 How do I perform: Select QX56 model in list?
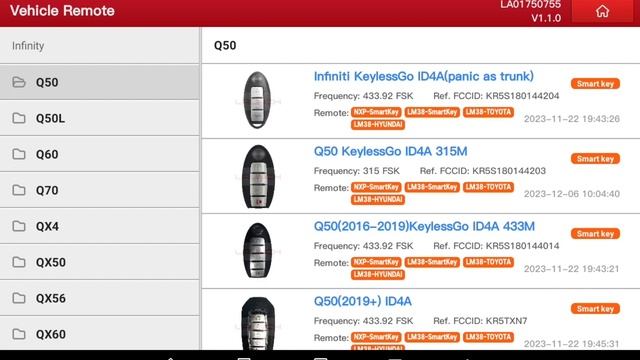(100, 298)
